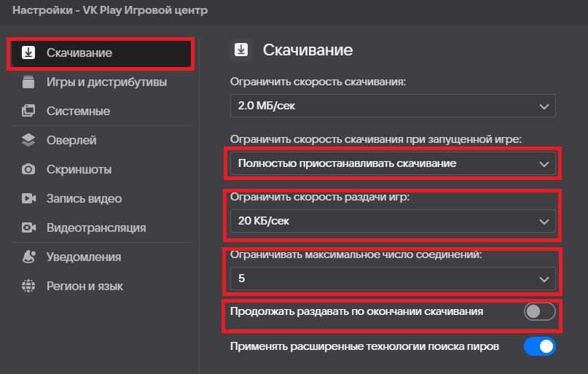Click the Системные windows icon
Screen dimensions: 588x374
point(28,111)
